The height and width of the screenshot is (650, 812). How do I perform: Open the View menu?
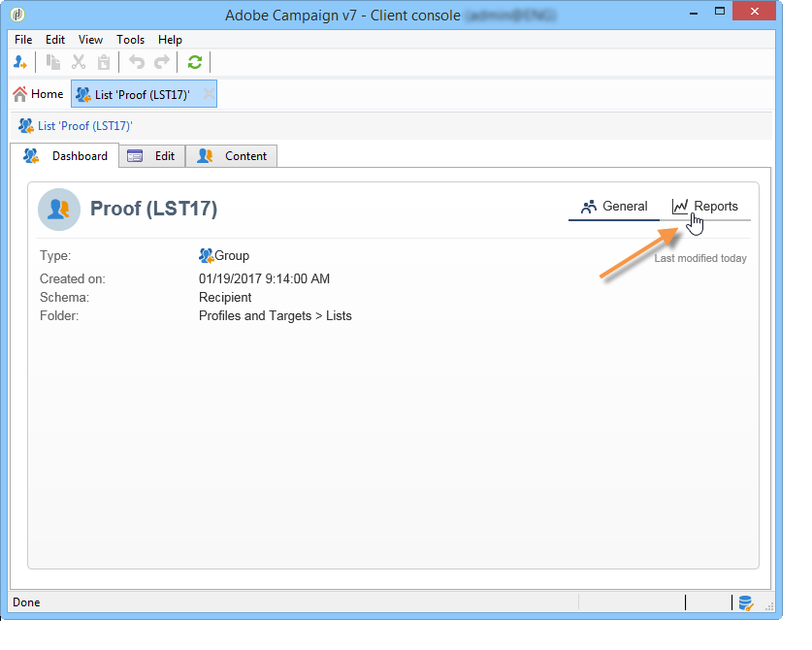point(90,40)
